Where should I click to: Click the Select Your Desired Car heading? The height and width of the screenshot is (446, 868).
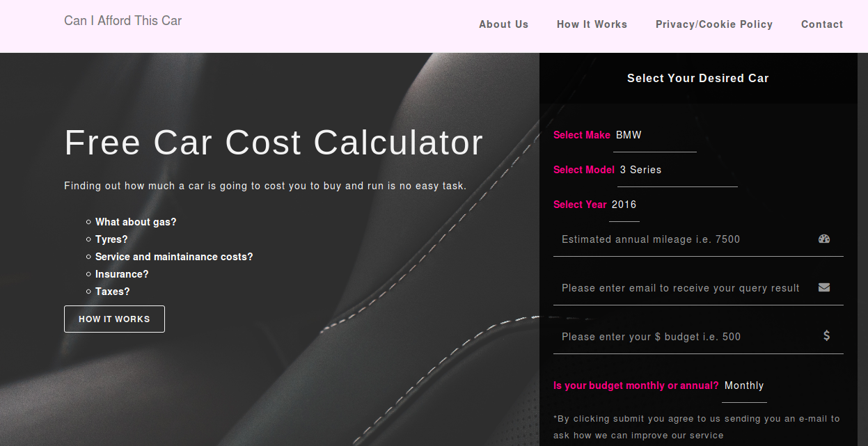point(698,78)
